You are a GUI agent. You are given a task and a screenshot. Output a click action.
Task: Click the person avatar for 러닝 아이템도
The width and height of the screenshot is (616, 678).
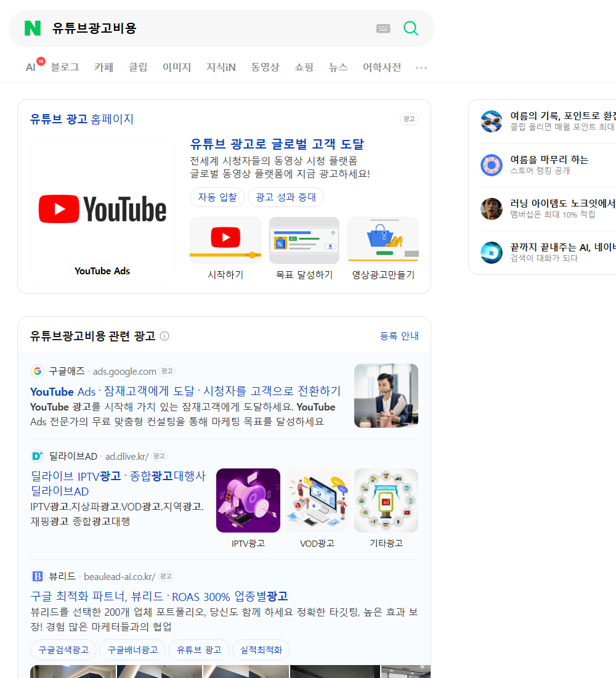coord(492,208)
